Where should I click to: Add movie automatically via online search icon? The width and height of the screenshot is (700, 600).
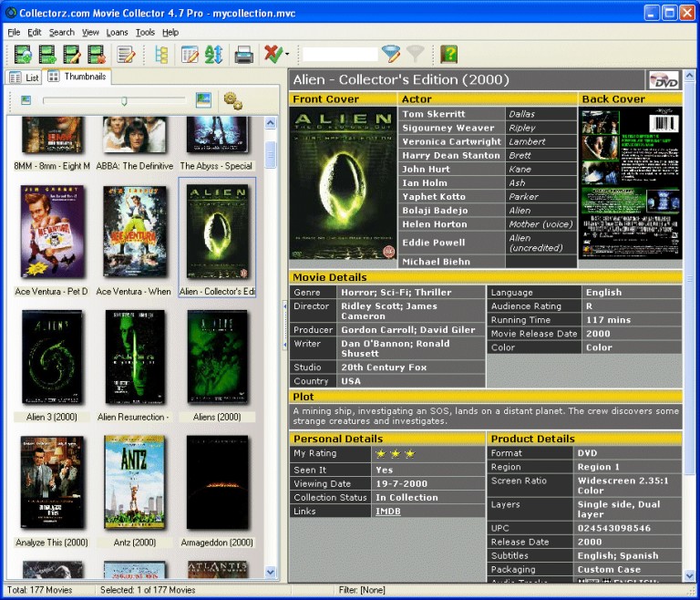pyautogui.click(x=23, y=55)
